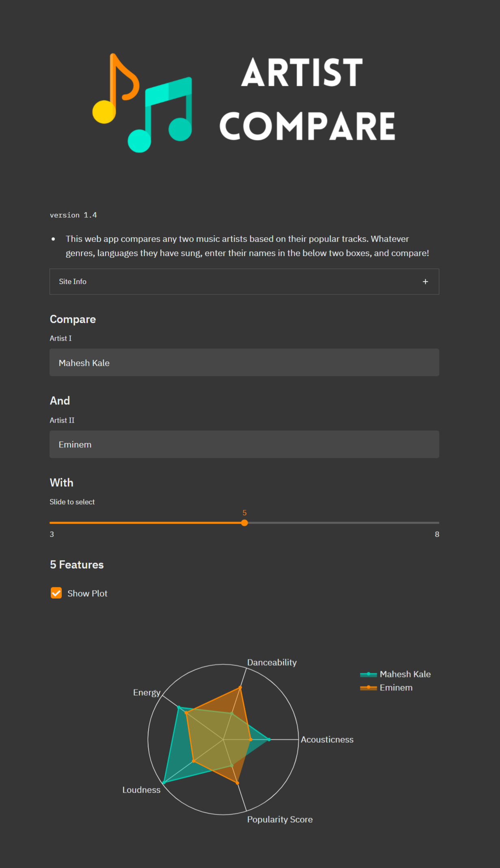Screen dimensions: 500x868
Task: Click the Energy axis label
Action: pyautogui.click(x=147, y=692)
